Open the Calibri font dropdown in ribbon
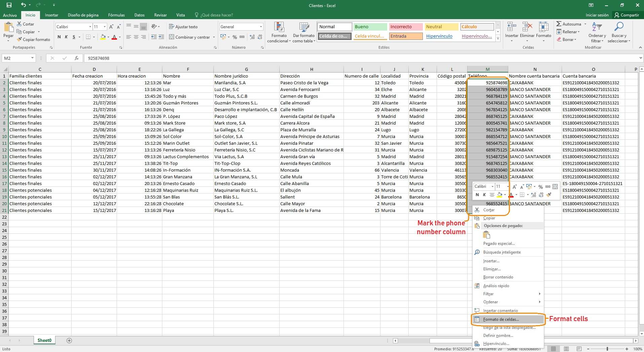This screenshot has width=644, height=352. pos(90,27)
